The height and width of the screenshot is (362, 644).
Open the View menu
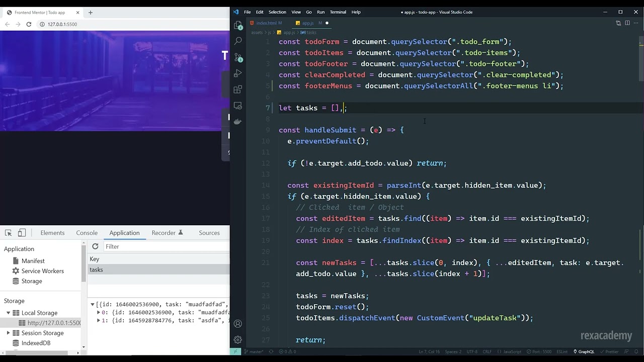coord(296,12)
